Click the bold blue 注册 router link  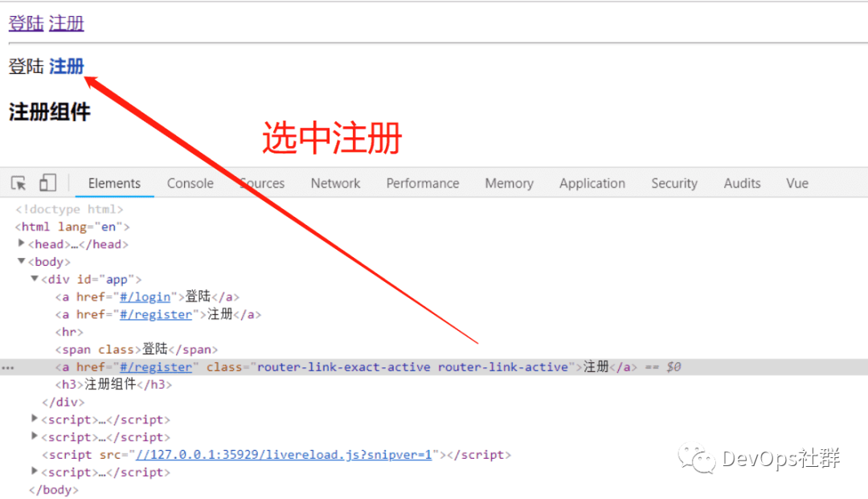67,67
